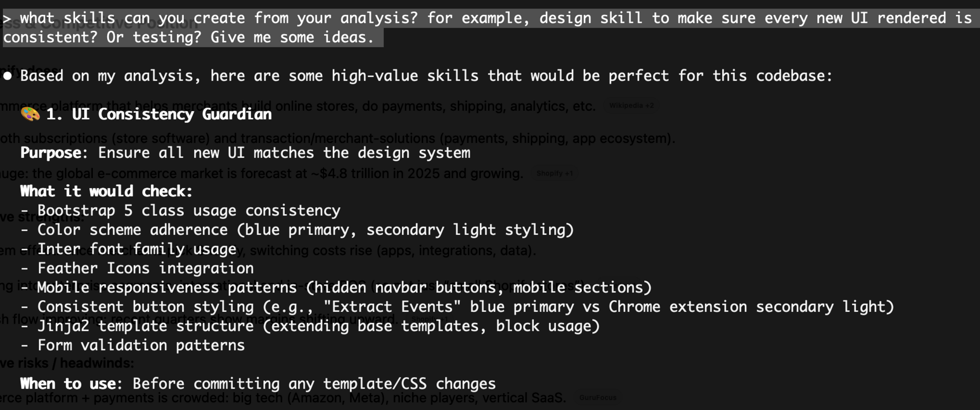Click the "Form validation patterns" line
Image resolution: width=980 pixels, height=410 pixels.
click(141, 345)
